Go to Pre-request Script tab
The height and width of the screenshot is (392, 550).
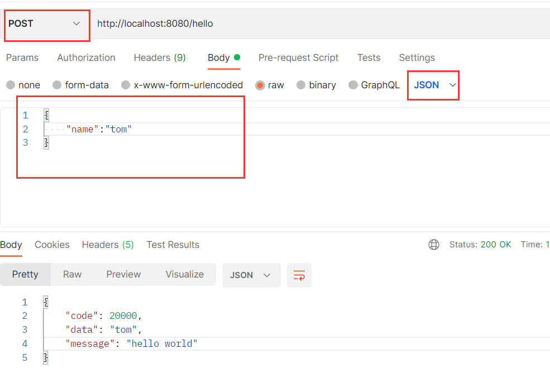click(298, 58)
